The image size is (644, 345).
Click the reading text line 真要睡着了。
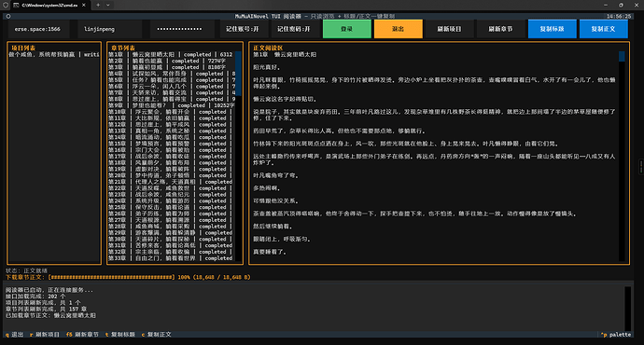270,252
